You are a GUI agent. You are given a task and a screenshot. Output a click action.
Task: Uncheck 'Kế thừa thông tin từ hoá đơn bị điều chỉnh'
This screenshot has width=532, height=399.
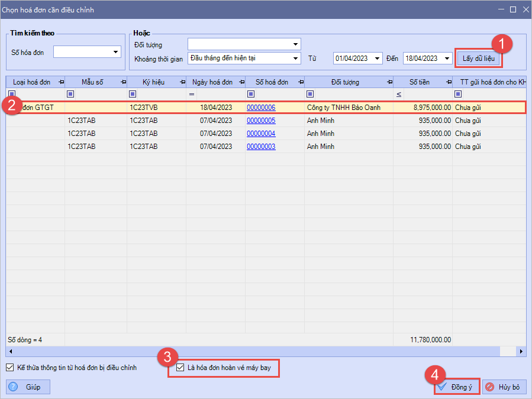(9, 368)
